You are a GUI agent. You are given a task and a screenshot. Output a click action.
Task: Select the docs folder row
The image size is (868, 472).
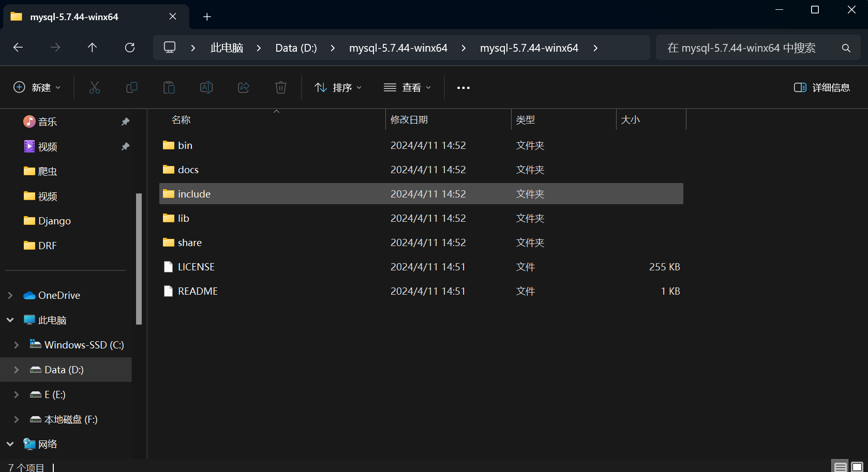click(421, 170)
